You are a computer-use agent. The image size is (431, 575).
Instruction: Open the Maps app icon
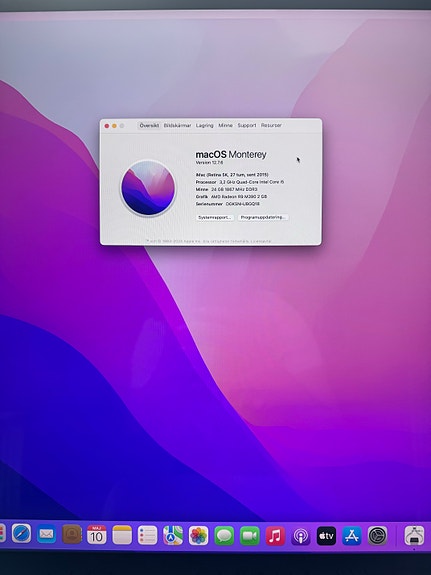(x=173, y=535)
